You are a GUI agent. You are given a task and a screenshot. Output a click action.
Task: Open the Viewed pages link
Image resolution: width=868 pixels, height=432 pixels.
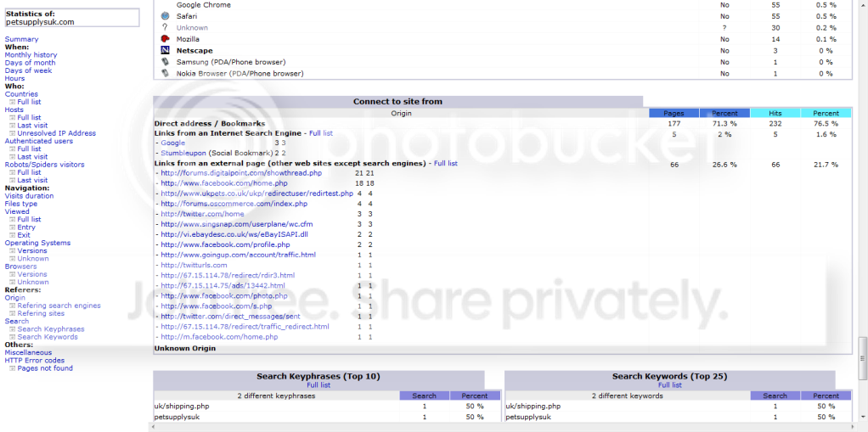pos(17,211)
